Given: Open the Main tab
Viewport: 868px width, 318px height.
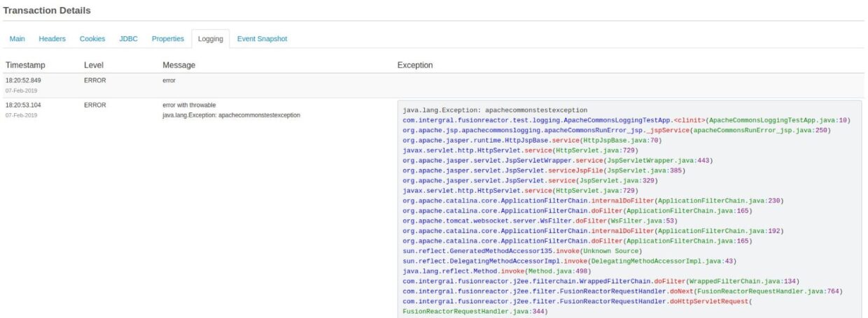Looking at the screenshot, I should point(17,39).
